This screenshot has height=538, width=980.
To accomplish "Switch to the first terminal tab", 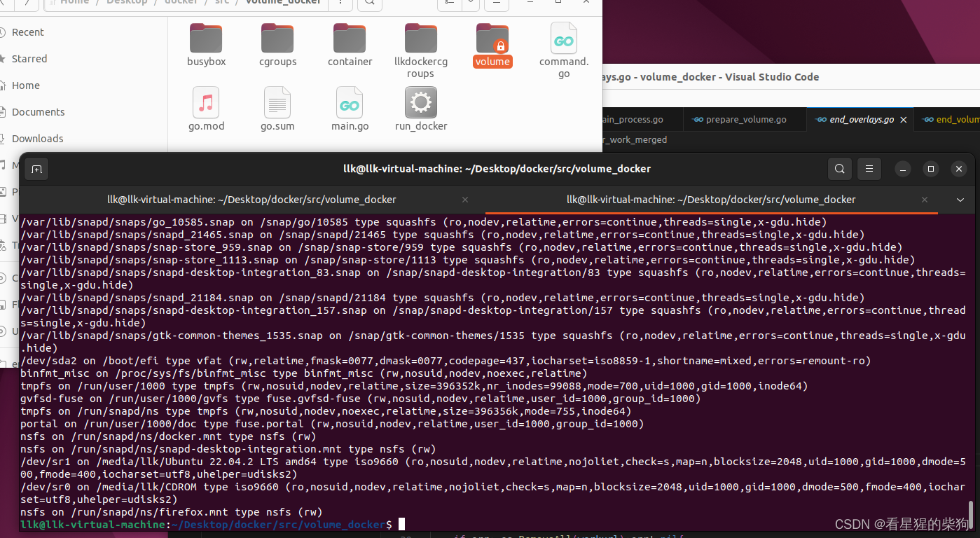I will [x=251, y=200].
